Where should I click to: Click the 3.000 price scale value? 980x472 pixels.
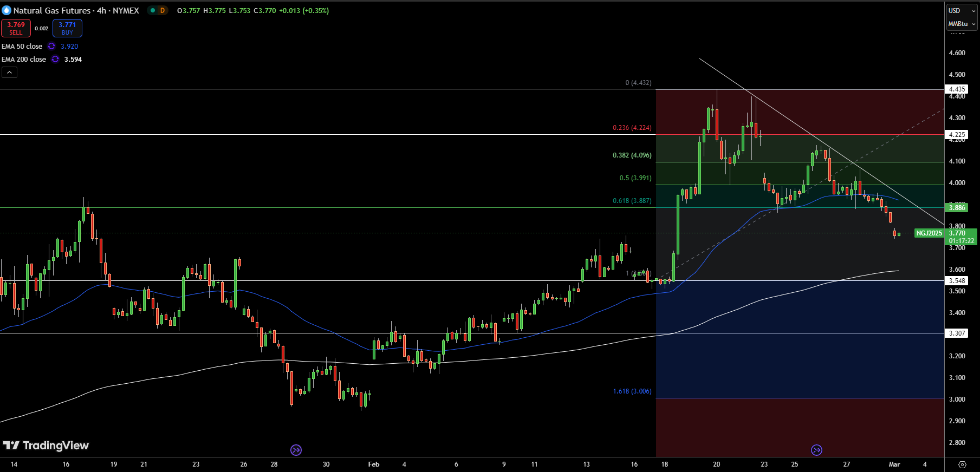coord(957,399)
